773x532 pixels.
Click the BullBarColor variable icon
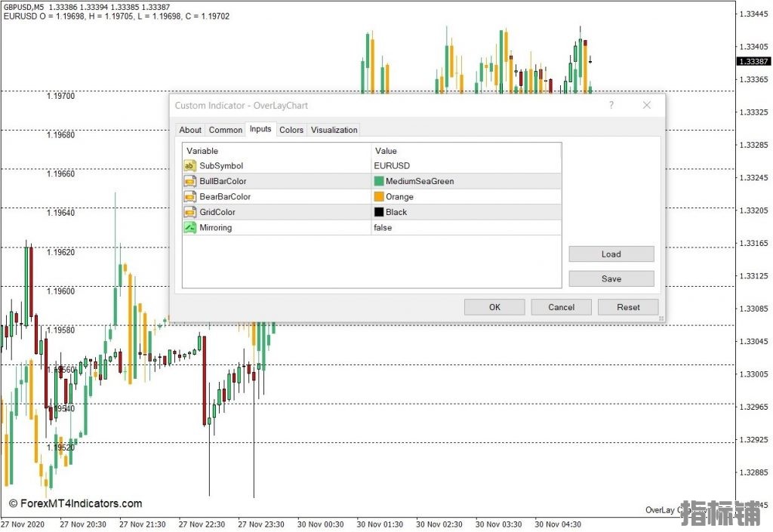pos(190,181)
